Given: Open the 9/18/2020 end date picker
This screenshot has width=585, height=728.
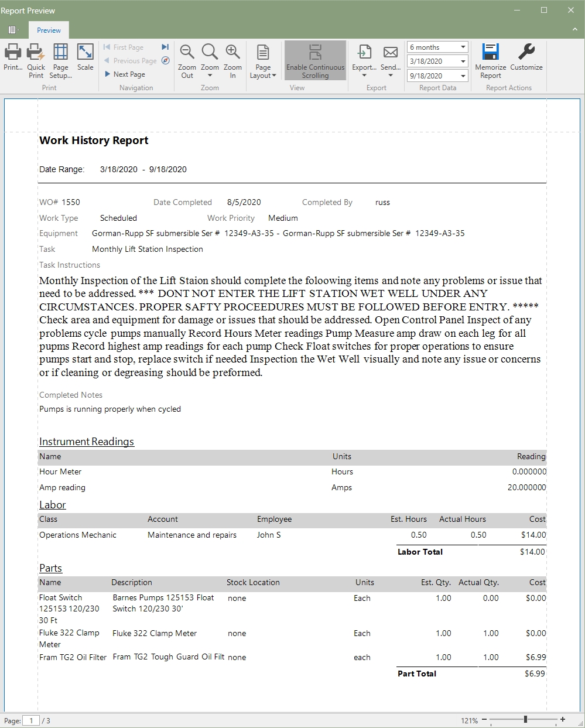Looking at the screenshot, I should pyautogui.click(x=463, y=76).
